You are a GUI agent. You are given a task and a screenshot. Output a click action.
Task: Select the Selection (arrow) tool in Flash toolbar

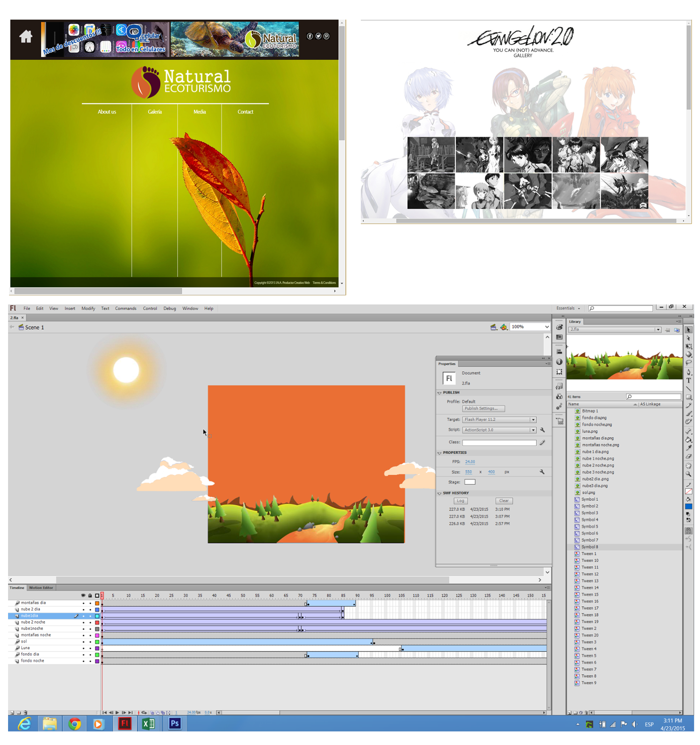point(688,330)
